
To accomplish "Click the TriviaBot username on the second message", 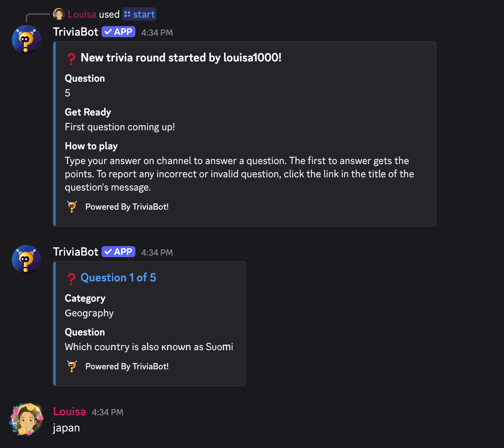I will (75, 252).
